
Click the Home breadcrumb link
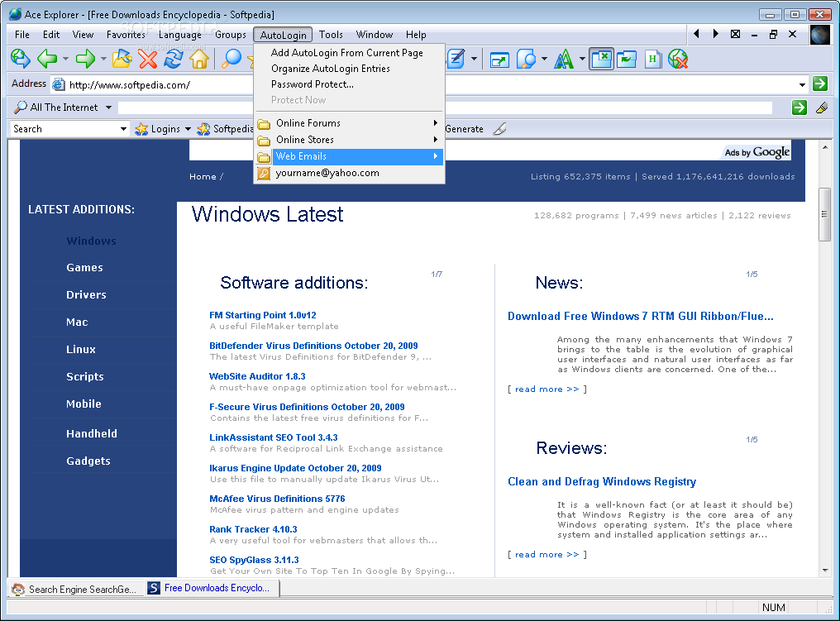[x=203, y=177]
